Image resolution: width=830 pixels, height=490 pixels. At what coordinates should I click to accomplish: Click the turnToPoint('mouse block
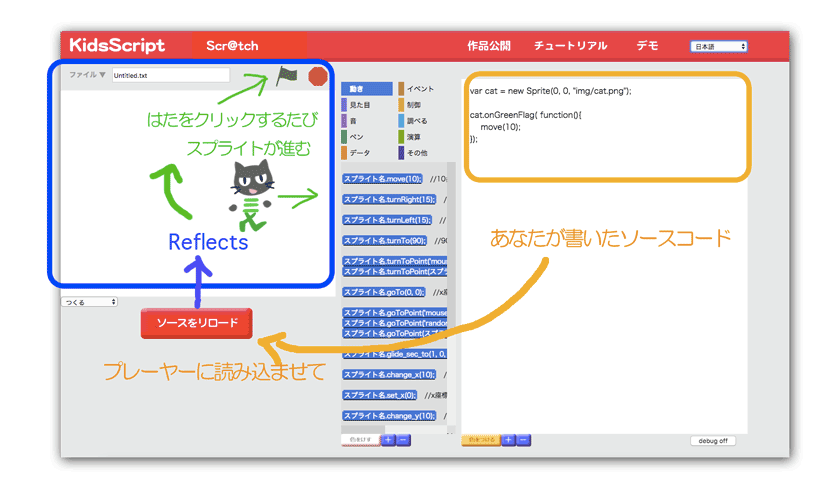pyautogui.click(x=394, y=261)
